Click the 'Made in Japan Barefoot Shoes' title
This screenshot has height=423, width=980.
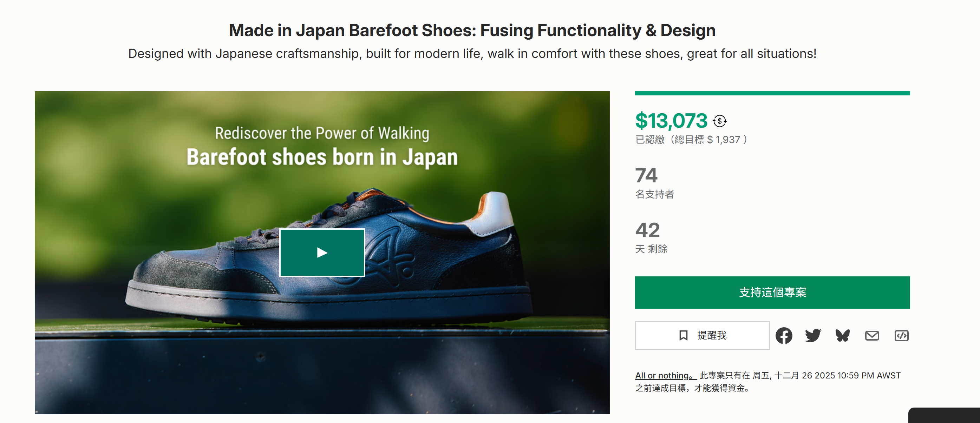click(472, 31)
